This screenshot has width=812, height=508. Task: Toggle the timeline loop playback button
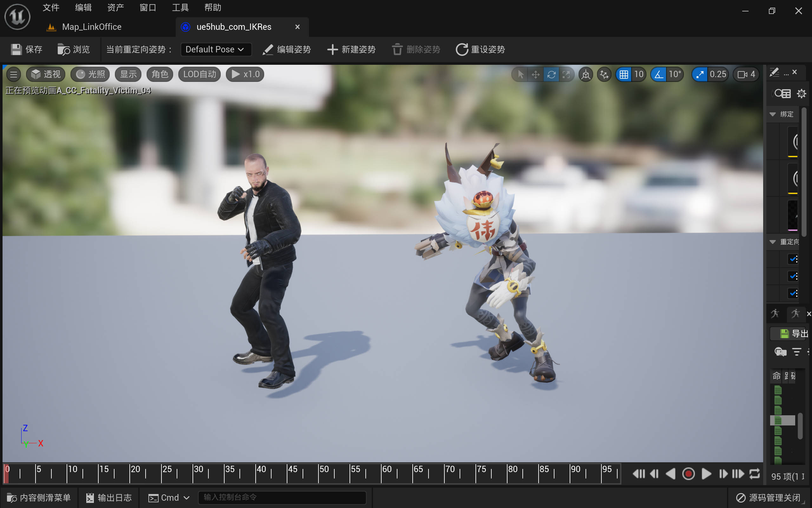755,474
